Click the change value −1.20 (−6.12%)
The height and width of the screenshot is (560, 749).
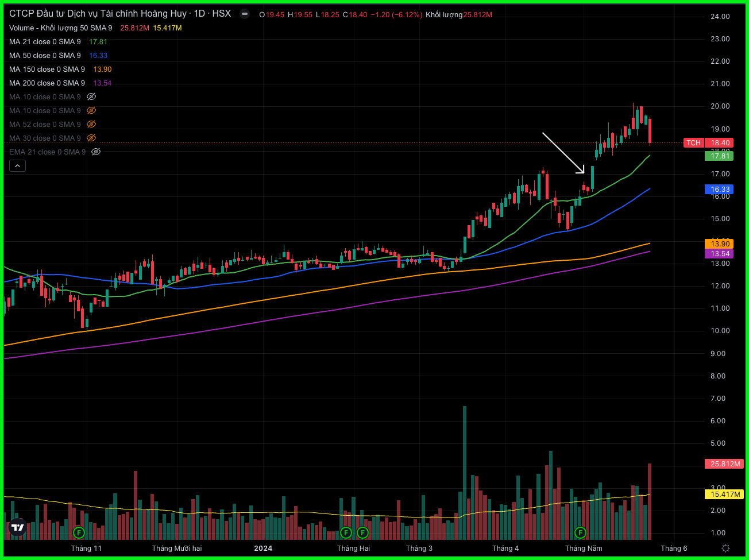(x=397, y=15)
